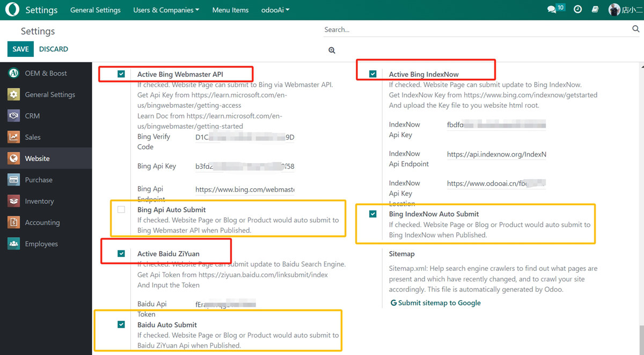The image size is (644, 355).
Task: Click the search magnifier icon
Action: click(635, 29)
